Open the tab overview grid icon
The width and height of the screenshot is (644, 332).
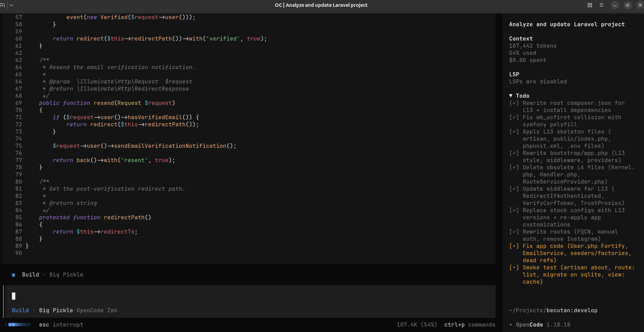coord(590,5)
